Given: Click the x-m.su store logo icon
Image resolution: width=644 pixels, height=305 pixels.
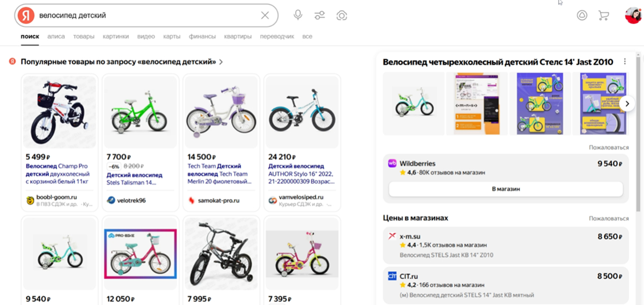Looking at the screenshot, I should coord(392,236).
